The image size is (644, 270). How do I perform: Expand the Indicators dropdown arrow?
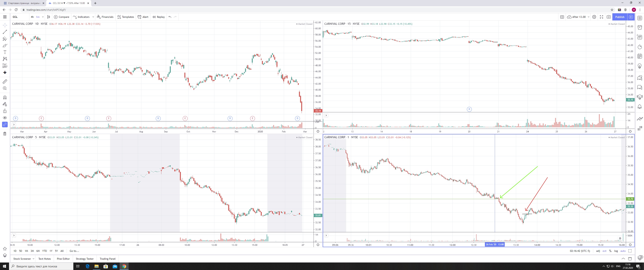[x=93, y=17]
